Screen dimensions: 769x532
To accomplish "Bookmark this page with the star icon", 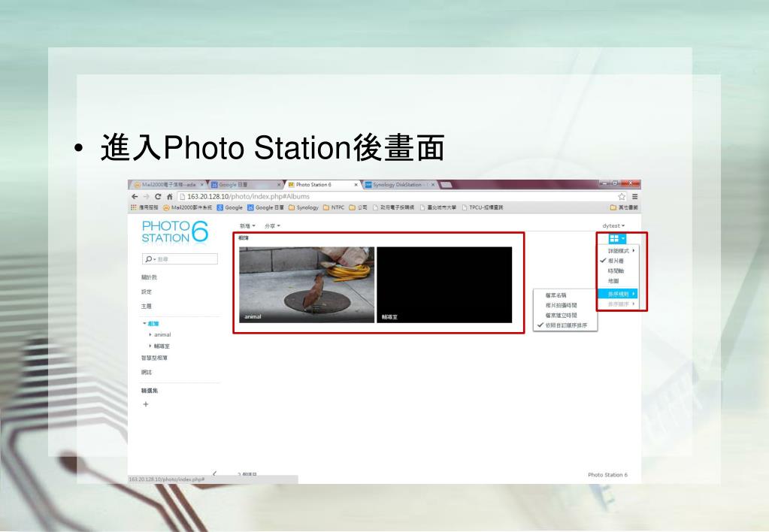I will click(x=622, y=196).
